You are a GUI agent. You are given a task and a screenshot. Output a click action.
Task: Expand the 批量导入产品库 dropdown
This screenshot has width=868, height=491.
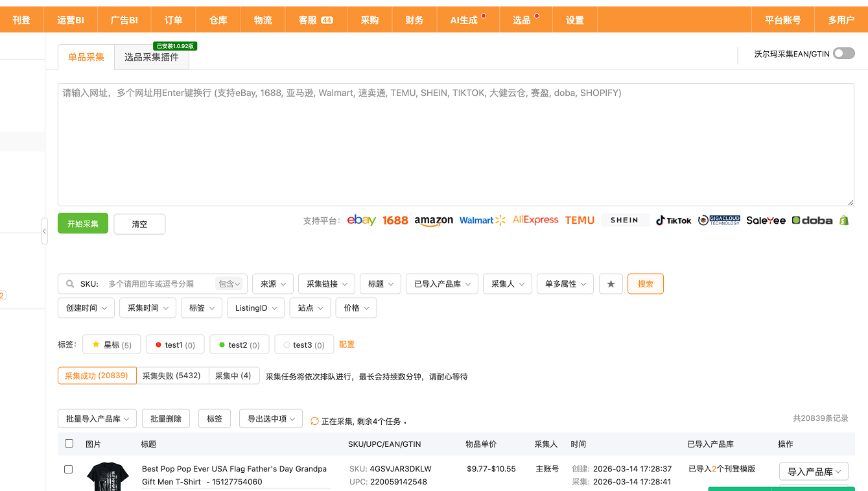click(97, 419)
